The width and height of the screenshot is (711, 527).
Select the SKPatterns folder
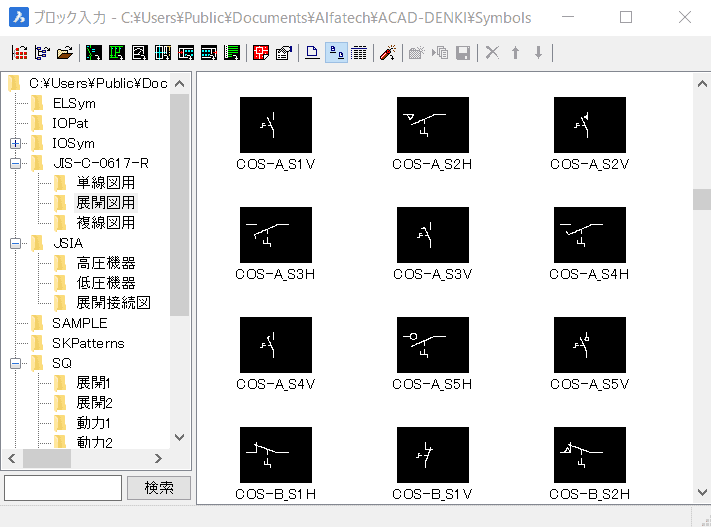point(88,343)
